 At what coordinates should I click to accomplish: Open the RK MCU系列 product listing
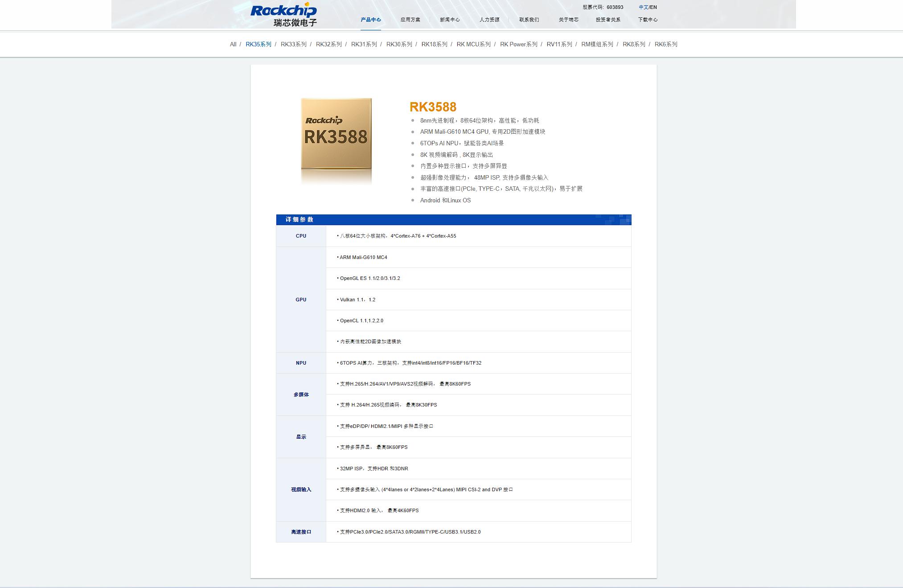(x=474, y=44)
